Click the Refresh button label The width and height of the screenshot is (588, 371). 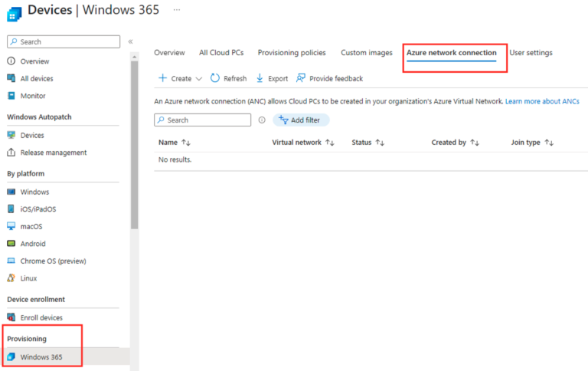(235, 78)
